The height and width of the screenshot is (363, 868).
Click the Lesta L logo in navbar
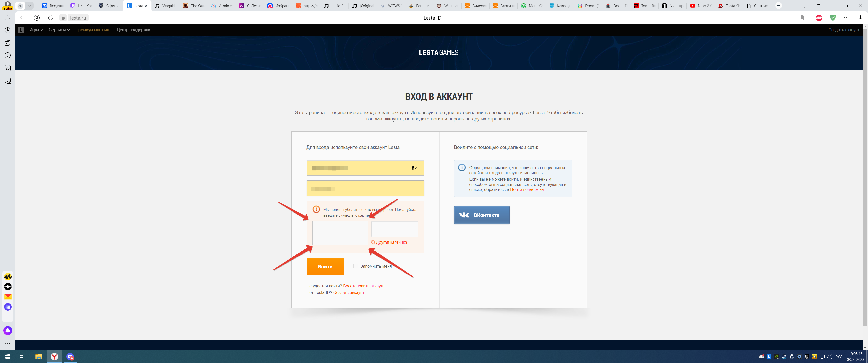click(x=21, y=30)
